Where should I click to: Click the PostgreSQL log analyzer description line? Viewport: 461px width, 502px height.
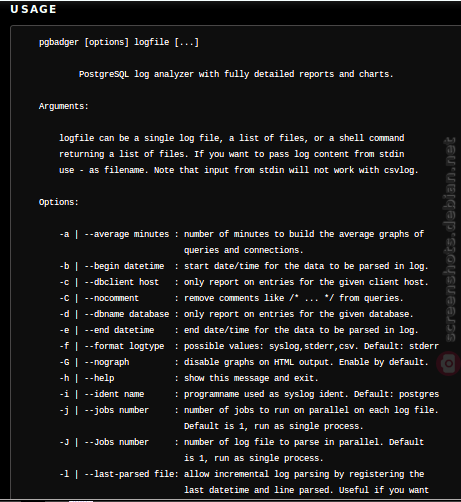(x=236, y=74)
